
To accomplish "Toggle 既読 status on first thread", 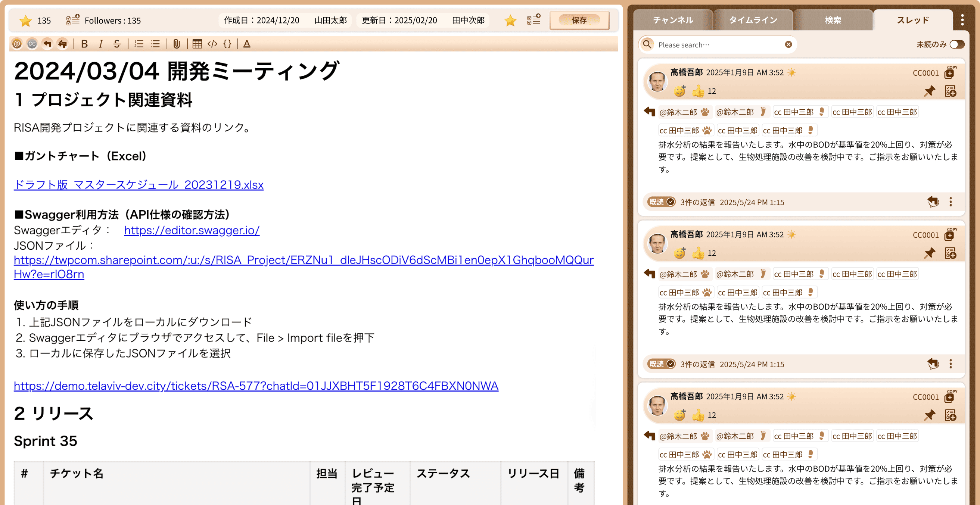I will 662,202.
